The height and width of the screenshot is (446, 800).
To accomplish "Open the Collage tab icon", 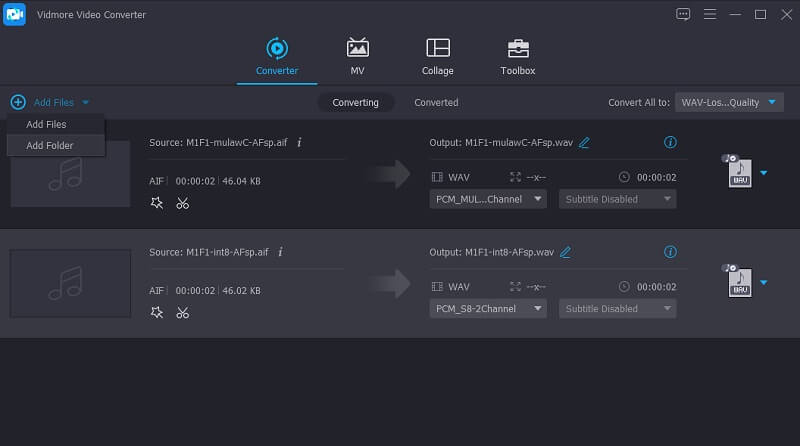I will pos(437,48).
